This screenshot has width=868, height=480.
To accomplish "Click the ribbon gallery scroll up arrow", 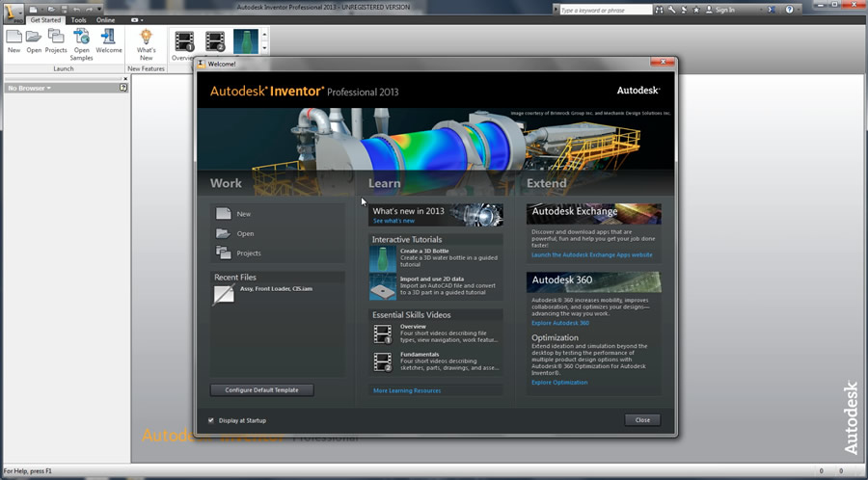I will tap(264, 35).
